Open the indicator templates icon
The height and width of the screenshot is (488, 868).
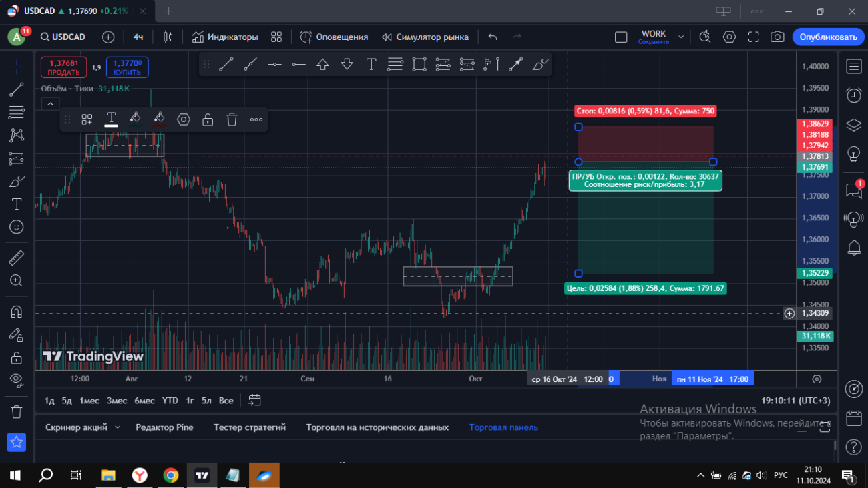click(276, 37)
